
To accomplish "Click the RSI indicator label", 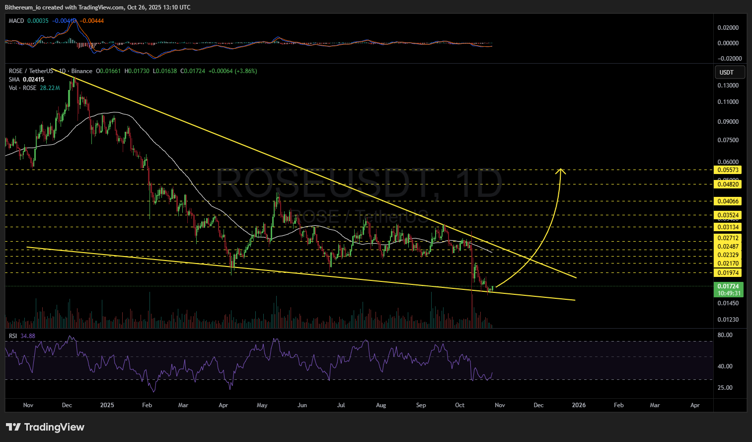I will click(x=11, y=335).
